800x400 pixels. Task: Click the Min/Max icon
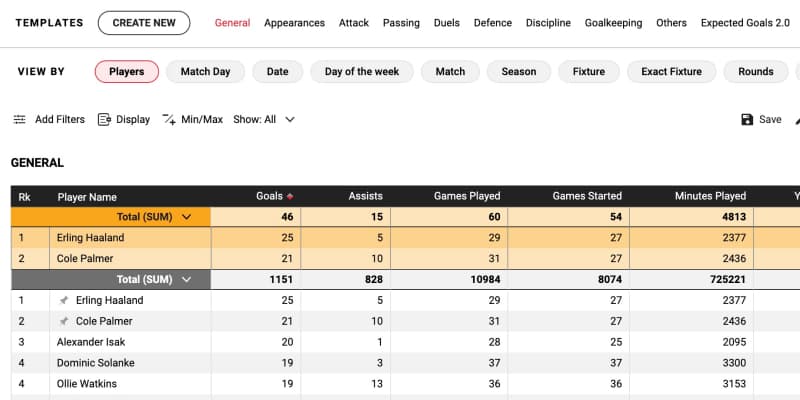pyautogui.click(x=168, y=120)
